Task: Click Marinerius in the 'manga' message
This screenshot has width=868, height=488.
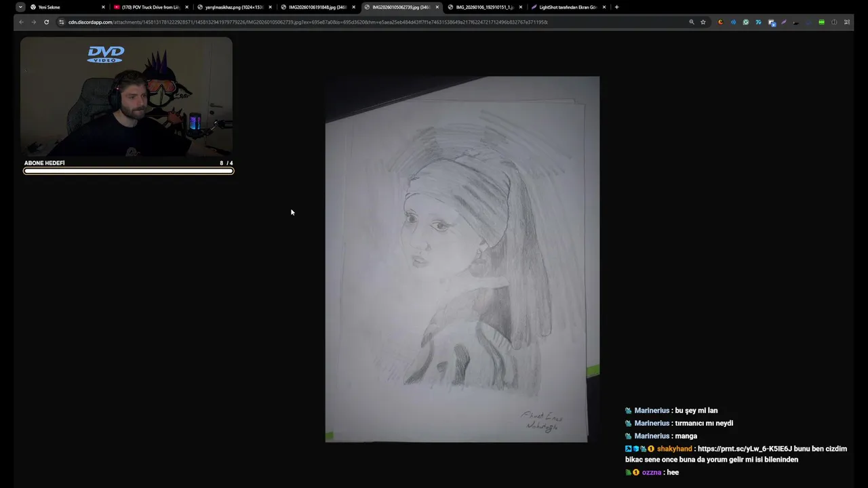Action: 652,436
